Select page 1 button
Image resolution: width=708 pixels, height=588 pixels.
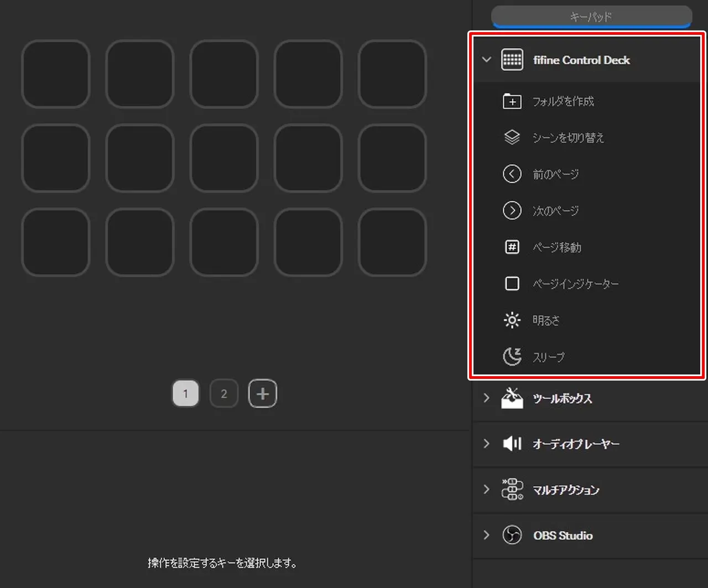[185, 394]
